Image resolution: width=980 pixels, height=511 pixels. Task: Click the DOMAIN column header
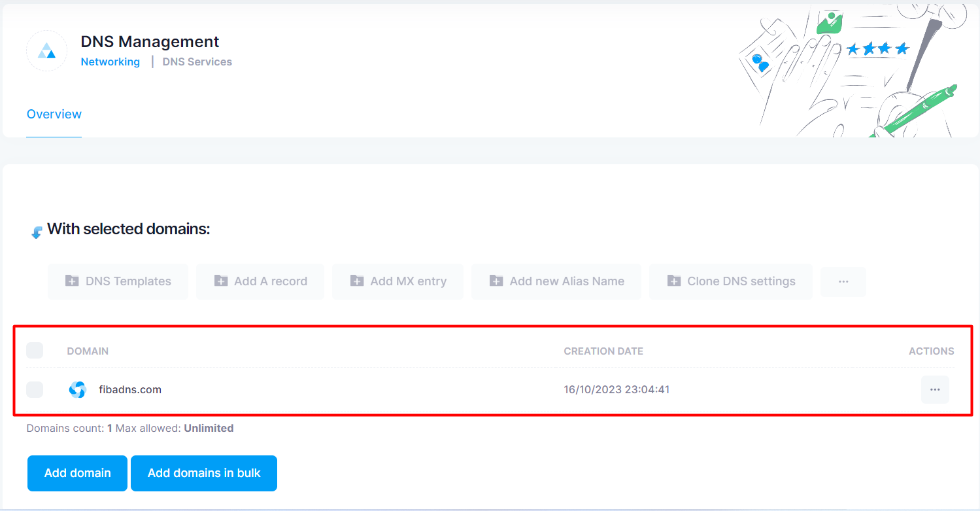[88, 351]
